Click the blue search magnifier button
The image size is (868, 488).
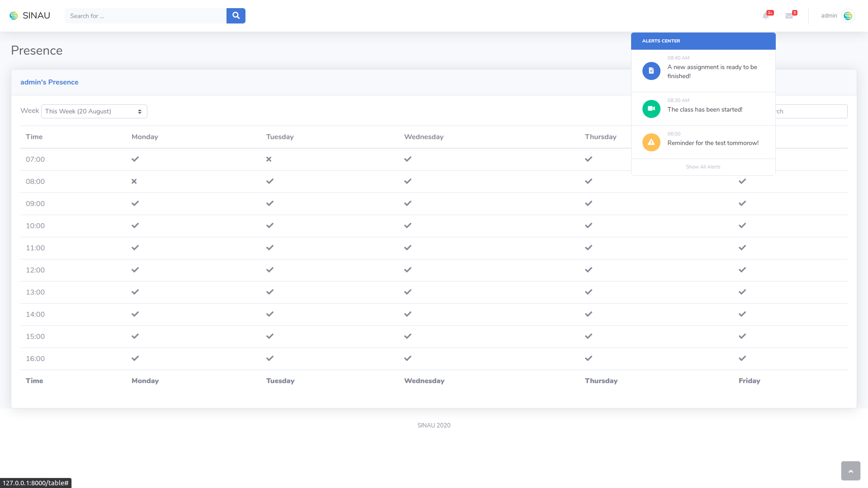click(x=236, y=16)
